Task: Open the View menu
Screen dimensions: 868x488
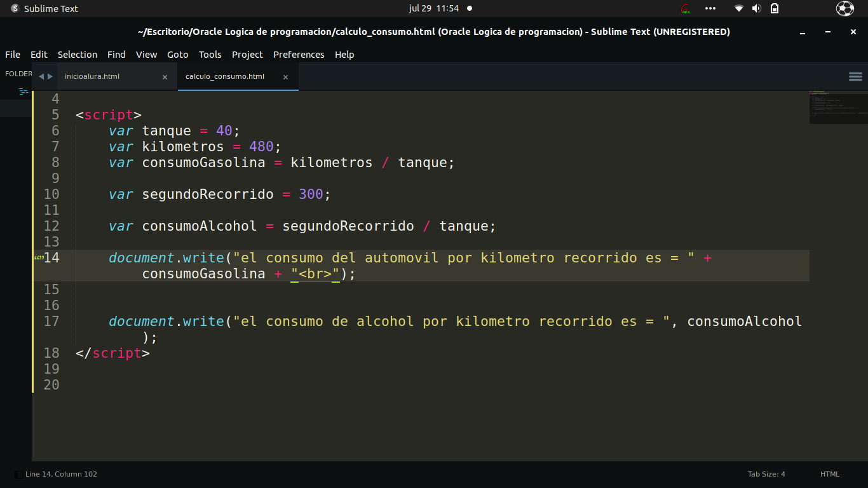Action: click(x=146, y=55)
